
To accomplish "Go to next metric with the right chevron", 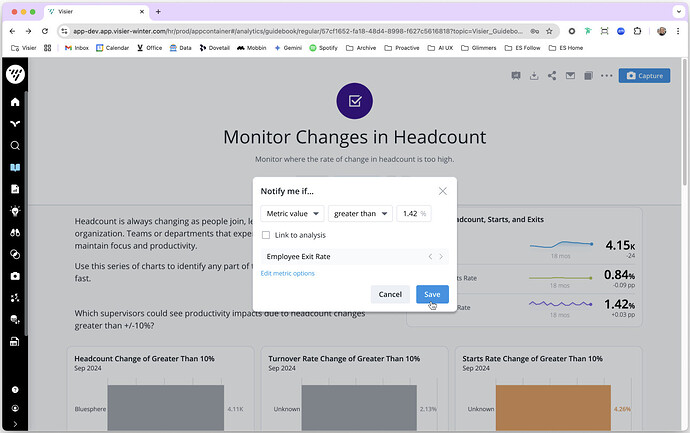I will [441, 257].
